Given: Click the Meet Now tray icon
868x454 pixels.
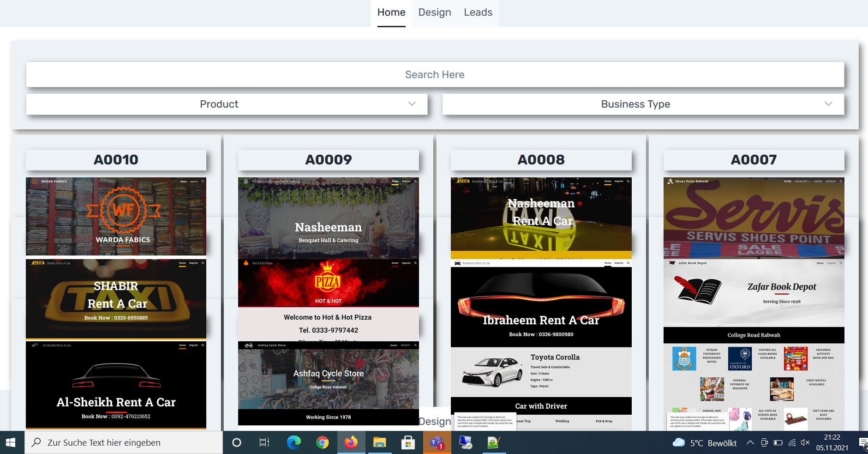Looking at the screenshot, I should pyautogui.click(x=764, y=442).
